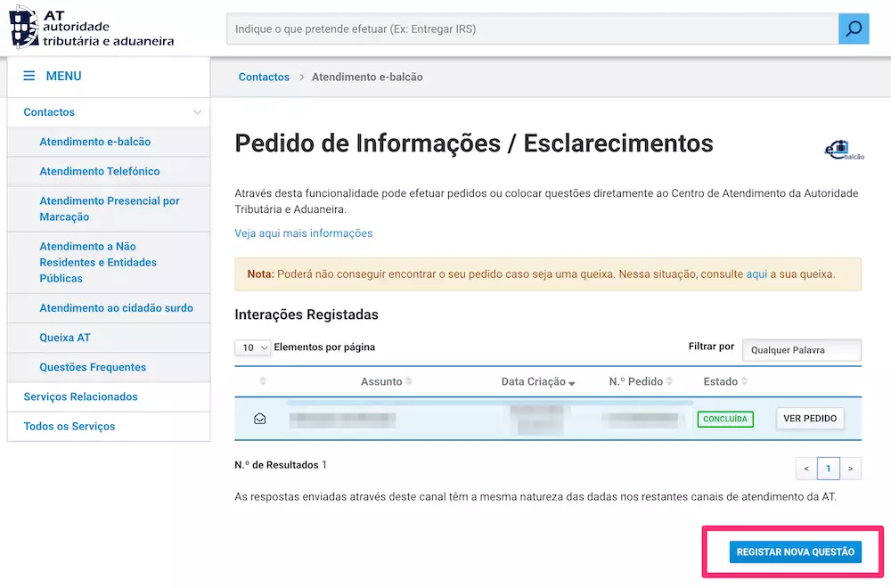This screenshot has width=891, height=588.
Task: Select page 1 in pagination
Action: coord(829,469)
